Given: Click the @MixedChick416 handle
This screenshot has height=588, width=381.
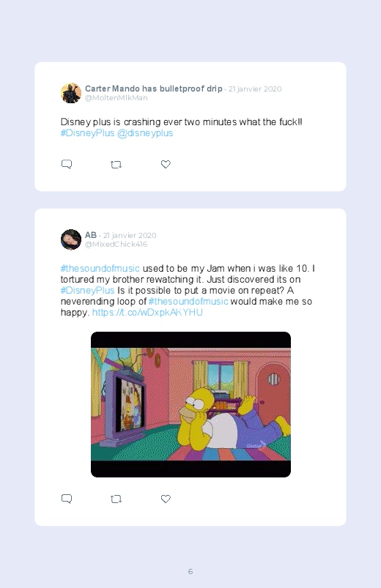Looking at the screenshot, I should [x=116, y=245].
